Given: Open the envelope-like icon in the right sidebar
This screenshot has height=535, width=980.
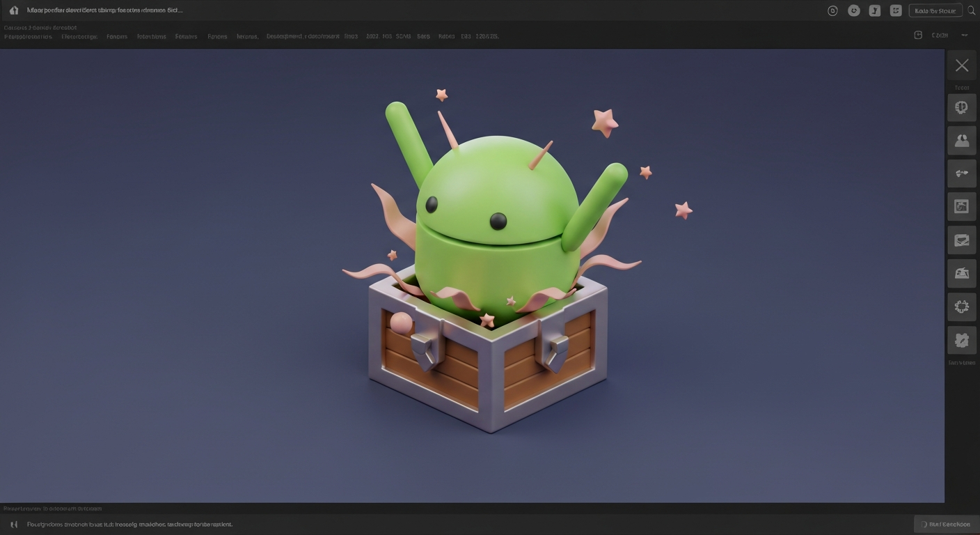Looking at the screenshot, I should pos(961,240).
